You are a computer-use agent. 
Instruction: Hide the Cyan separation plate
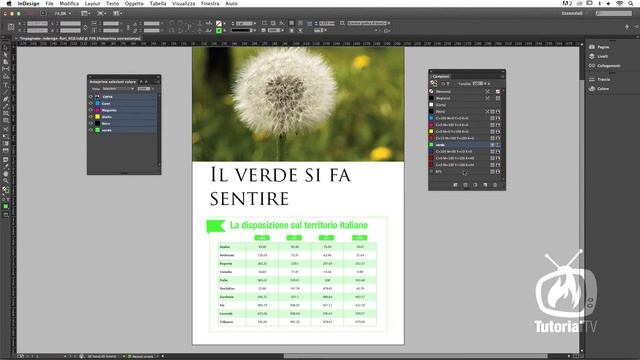(x=91, y=104)
